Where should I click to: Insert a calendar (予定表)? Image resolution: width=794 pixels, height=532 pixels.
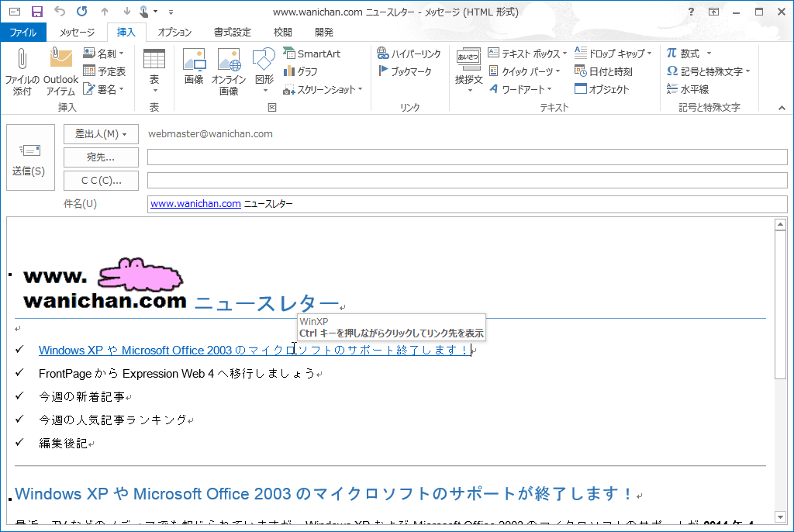coord(105,71)
